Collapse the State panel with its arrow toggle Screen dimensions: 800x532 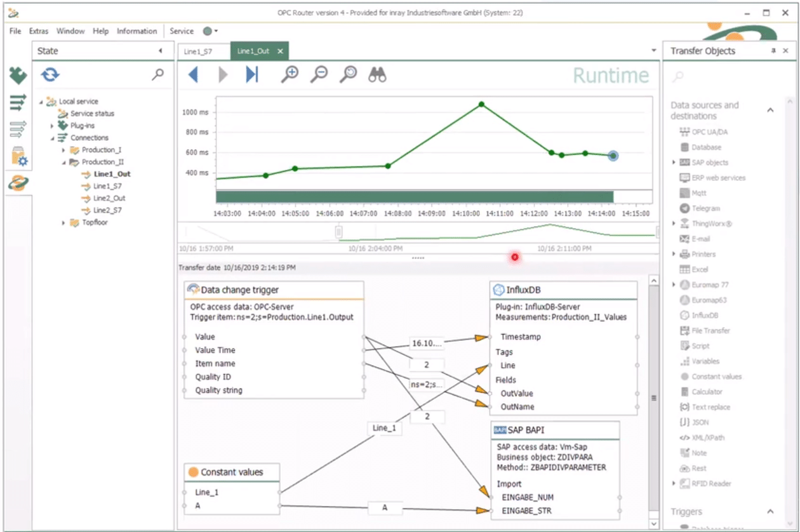(161, 51)
